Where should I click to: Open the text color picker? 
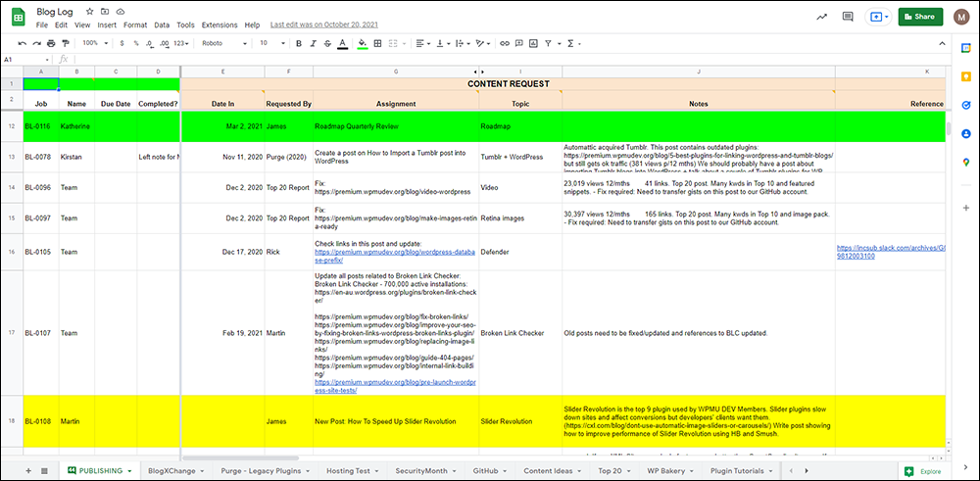(342, 44)
